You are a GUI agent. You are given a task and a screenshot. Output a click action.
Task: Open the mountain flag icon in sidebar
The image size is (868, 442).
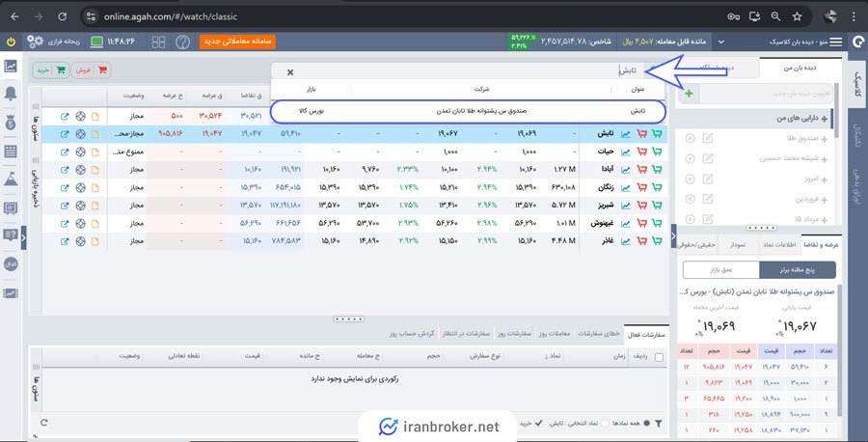point(11,179)
